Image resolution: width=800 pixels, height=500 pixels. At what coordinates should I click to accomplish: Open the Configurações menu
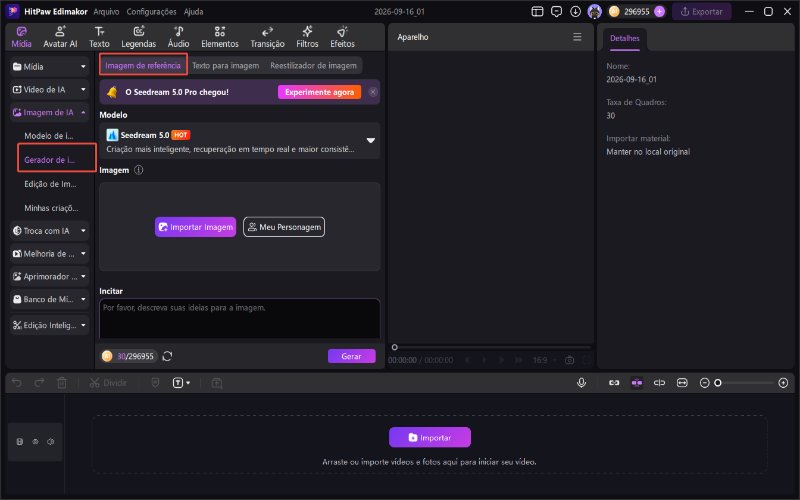tap(152, 11)
